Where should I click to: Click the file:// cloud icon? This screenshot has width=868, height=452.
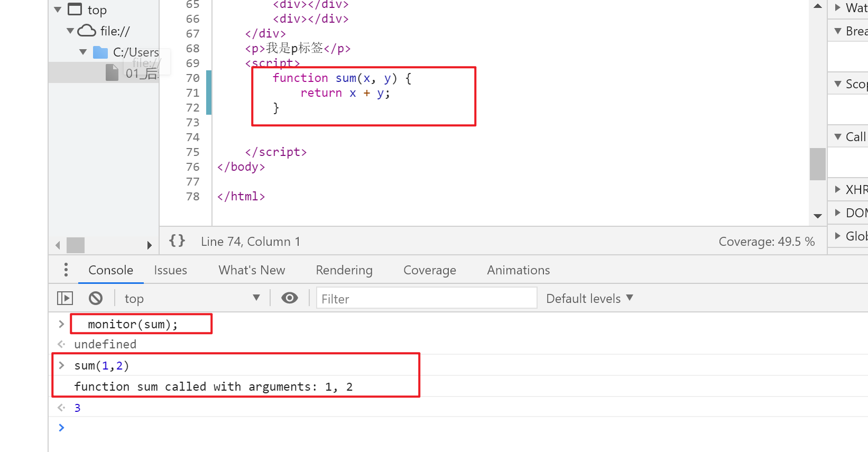[x=87, y=31]
